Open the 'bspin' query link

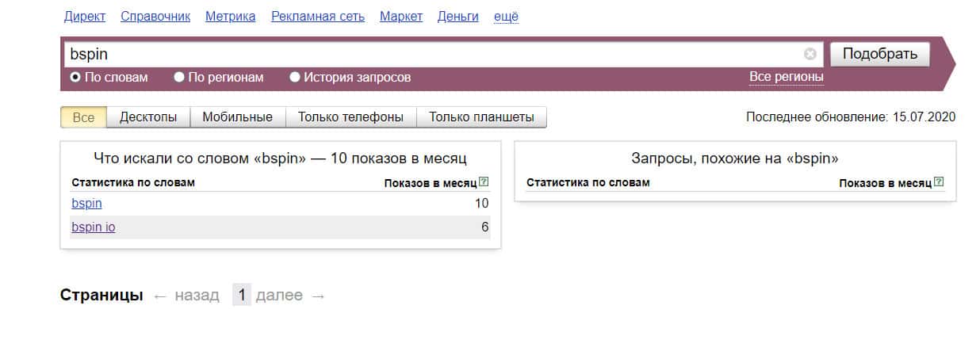(x=86, y=204)
